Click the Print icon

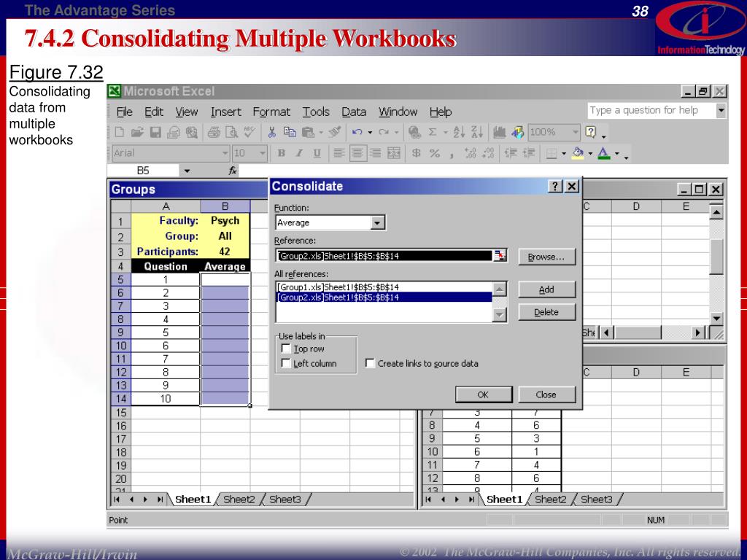214,133
